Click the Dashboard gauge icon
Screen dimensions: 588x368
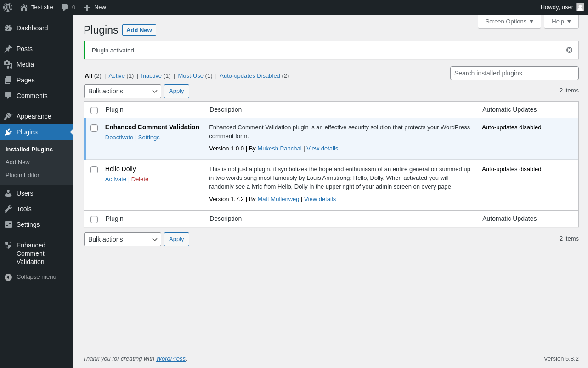point(8,28)
